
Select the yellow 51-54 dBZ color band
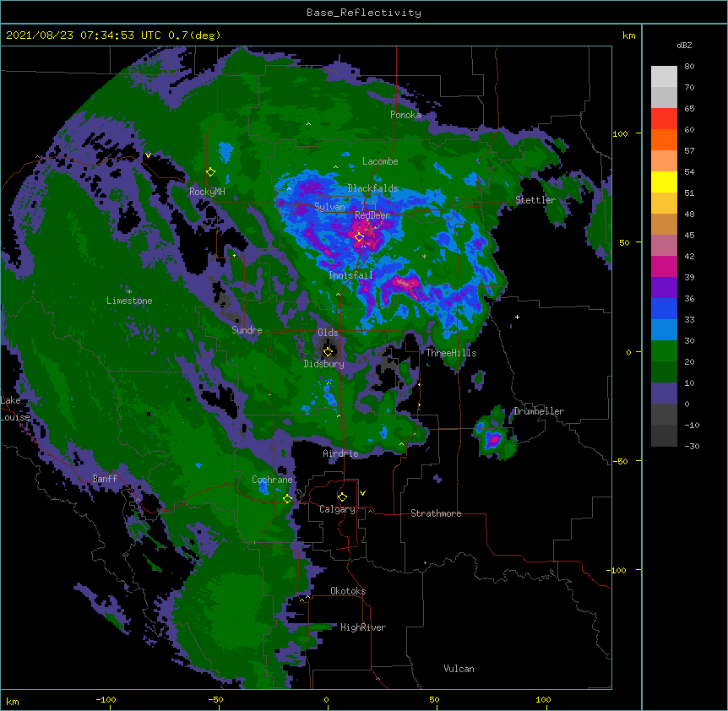[x=664, y=182]
